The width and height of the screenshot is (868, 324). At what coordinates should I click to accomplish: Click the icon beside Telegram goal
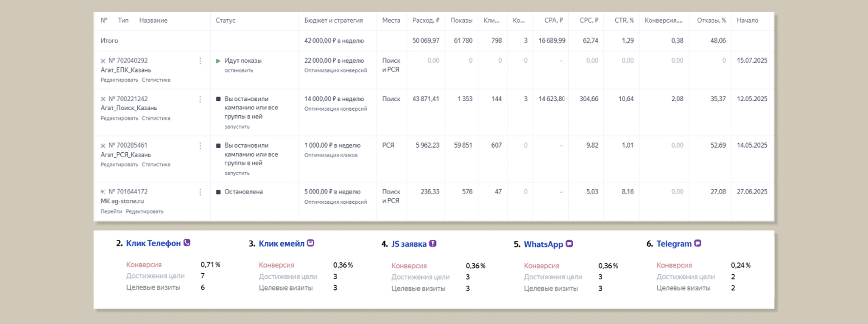pos(698,243)
